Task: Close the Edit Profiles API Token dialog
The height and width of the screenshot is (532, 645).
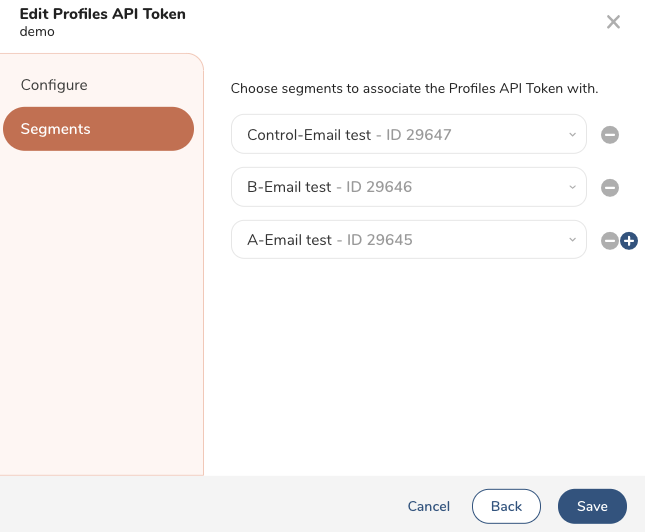Action: click(614, 22)
